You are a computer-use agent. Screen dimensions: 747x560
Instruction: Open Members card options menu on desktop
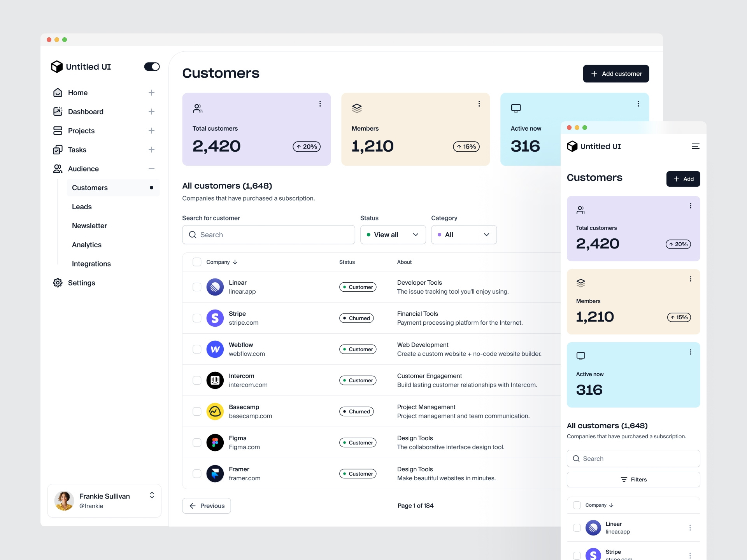(479, 104)
